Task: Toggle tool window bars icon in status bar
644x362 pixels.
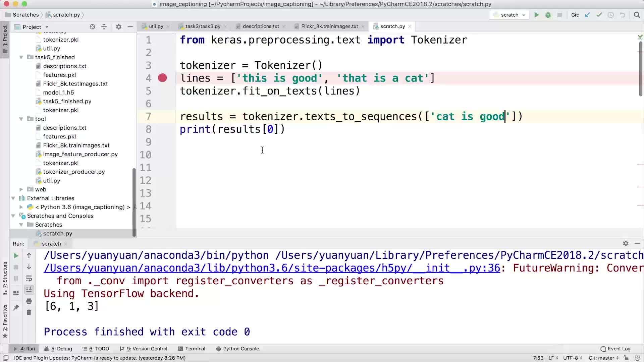Action: [x=5, y=358]
